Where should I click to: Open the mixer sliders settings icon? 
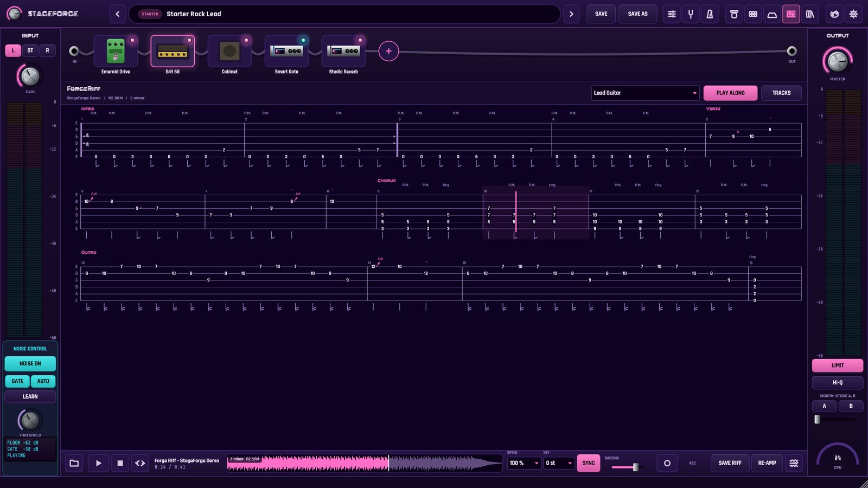[x=672, y=14]
